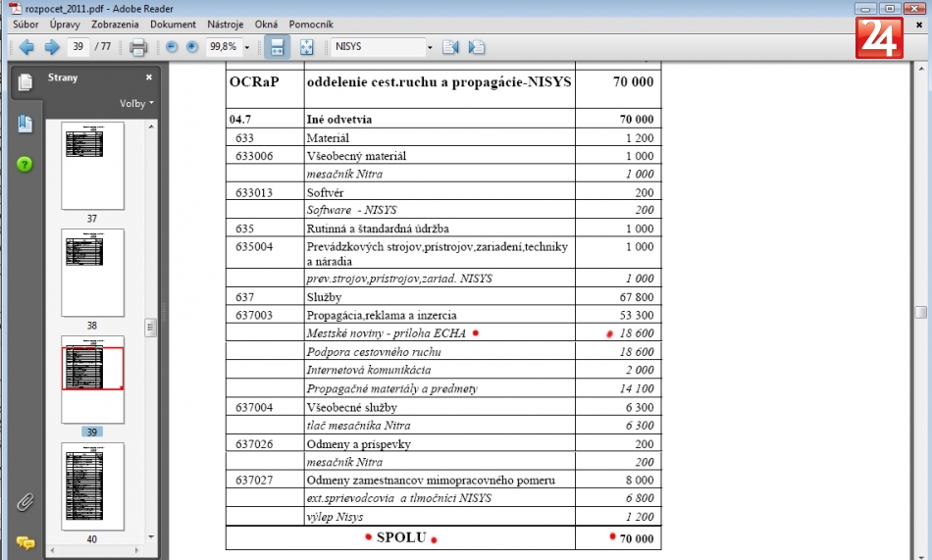Expand Voľby options in Strany panel

[136, 103]
